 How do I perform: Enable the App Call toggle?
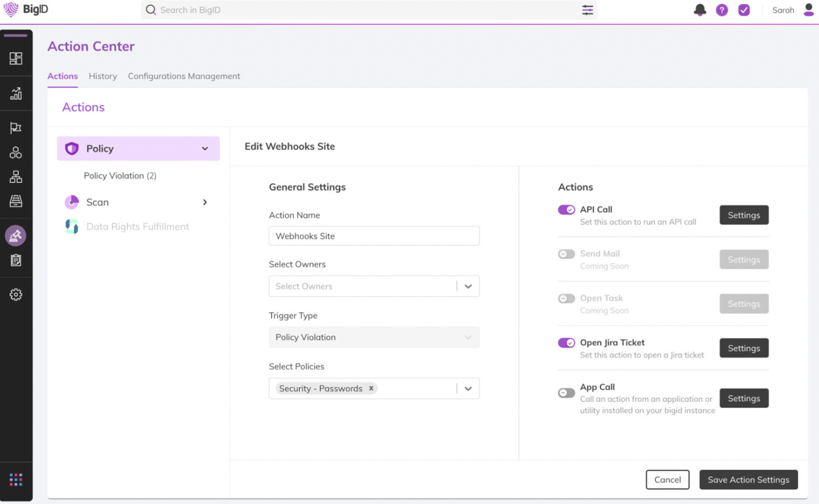coord(566,393)
